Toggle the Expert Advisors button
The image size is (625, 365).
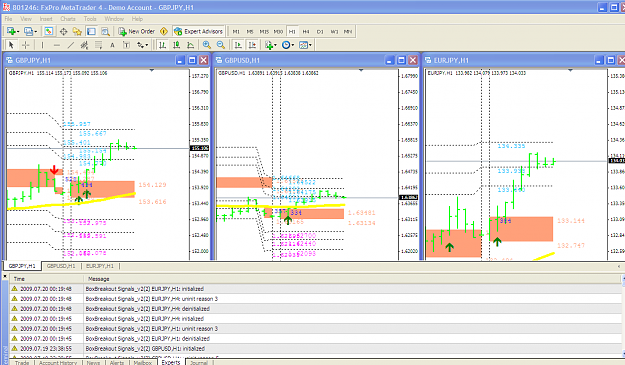(199, 31)
